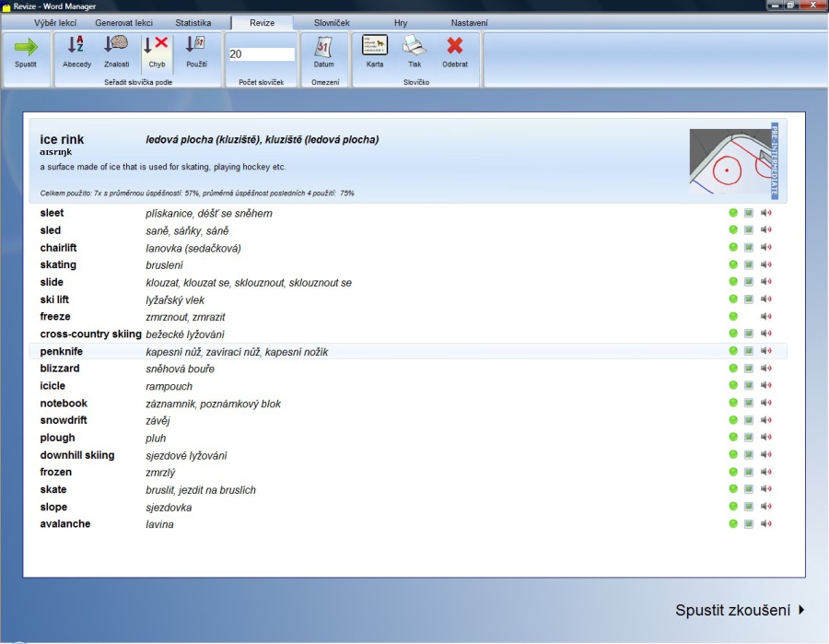
Task: Open the Karta flashcard view
Action: coord(375,48)
